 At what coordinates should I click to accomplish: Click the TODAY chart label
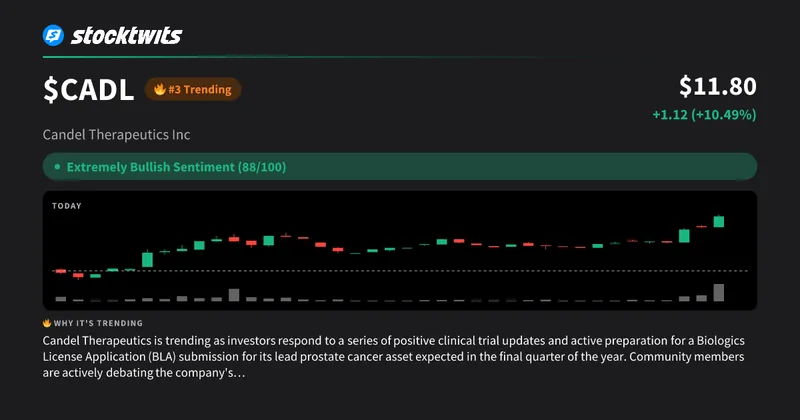pos(67,206)
